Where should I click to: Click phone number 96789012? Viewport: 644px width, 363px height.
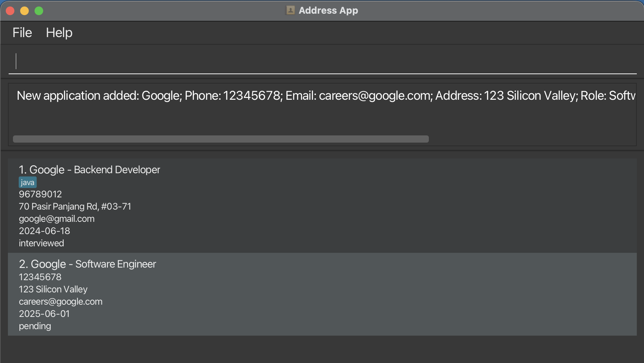(40, 194)
